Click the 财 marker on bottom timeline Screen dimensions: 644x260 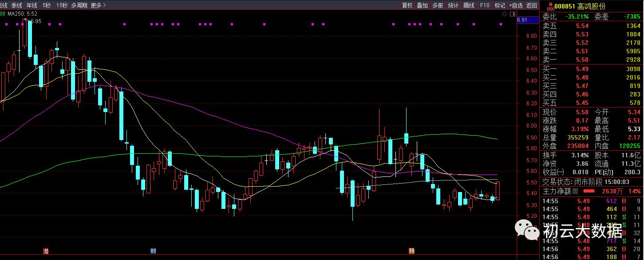[x=153, y=251]
